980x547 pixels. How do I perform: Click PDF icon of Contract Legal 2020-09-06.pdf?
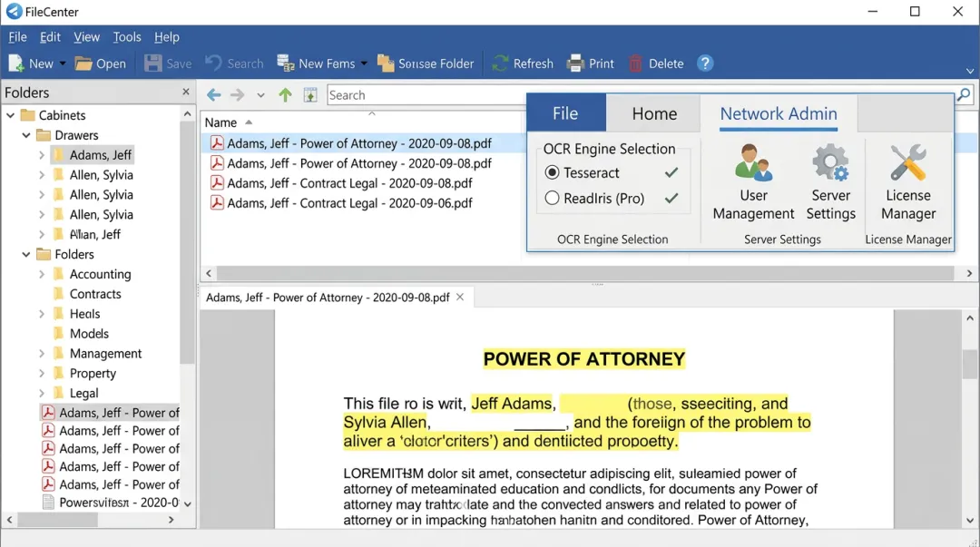point(217,202)
